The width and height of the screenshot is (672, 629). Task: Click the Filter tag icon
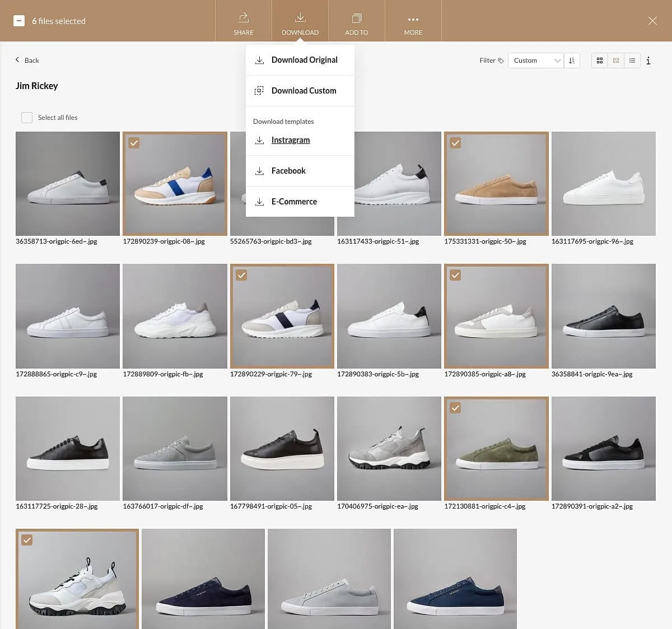501,60
